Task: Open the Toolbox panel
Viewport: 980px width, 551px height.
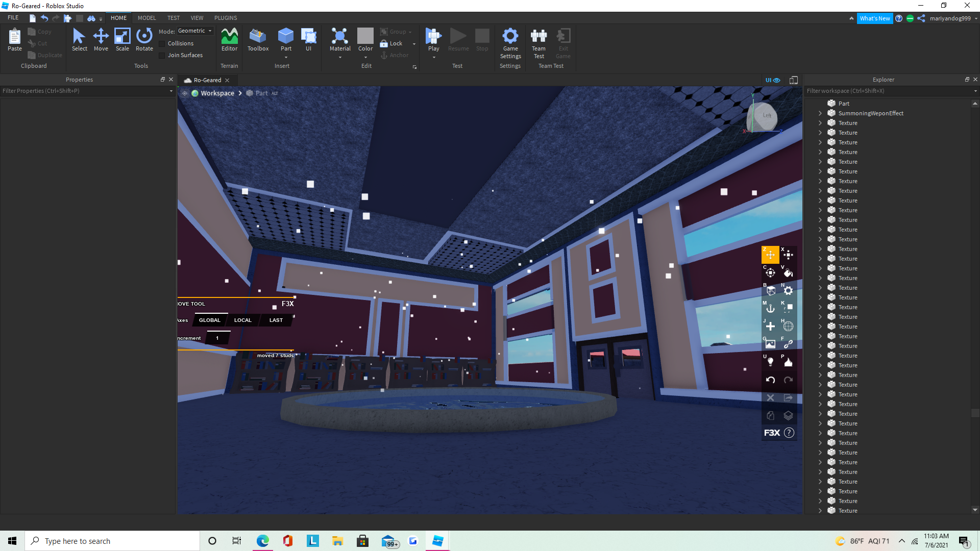Action: [x=258, y=40]
